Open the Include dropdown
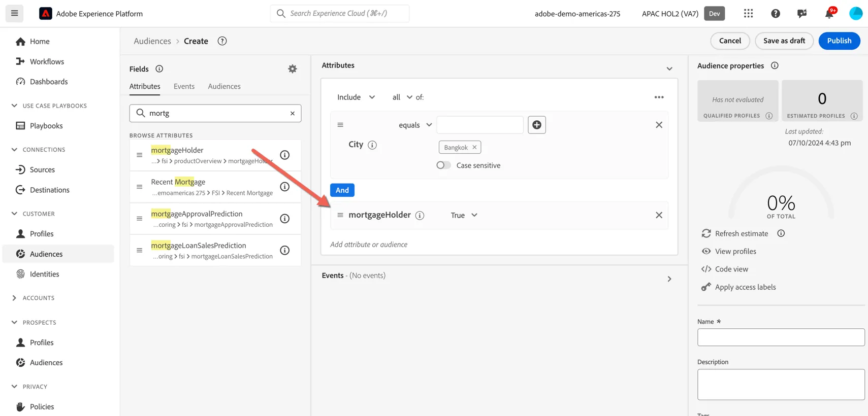The width and height of the screenshot is (868, 416). [356, 97]
